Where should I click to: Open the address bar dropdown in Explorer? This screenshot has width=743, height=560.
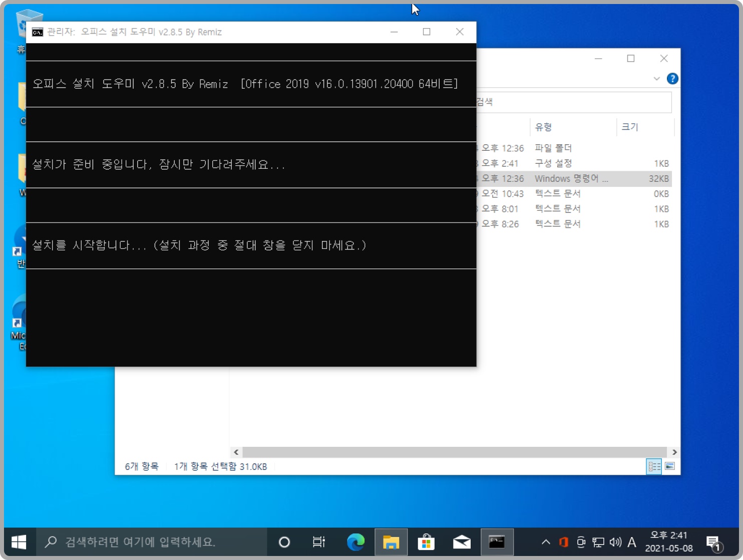[x=656, y=79]
